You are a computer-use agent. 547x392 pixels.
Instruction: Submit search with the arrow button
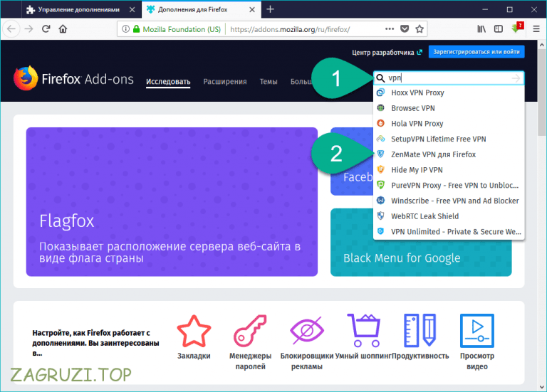516,78
